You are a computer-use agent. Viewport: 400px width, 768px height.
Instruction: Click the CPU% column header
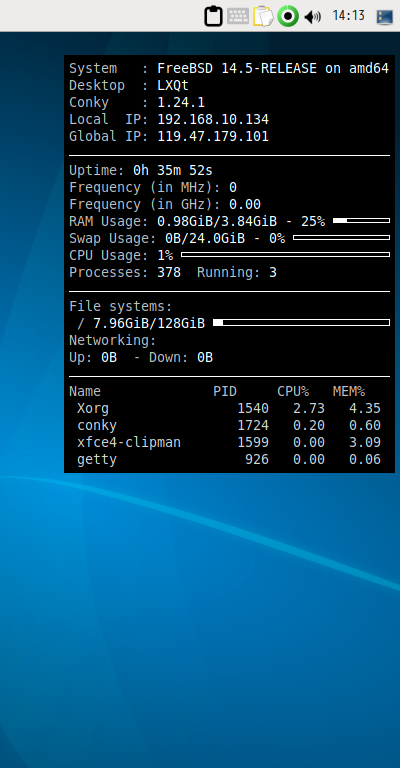[x=293, y=391]
